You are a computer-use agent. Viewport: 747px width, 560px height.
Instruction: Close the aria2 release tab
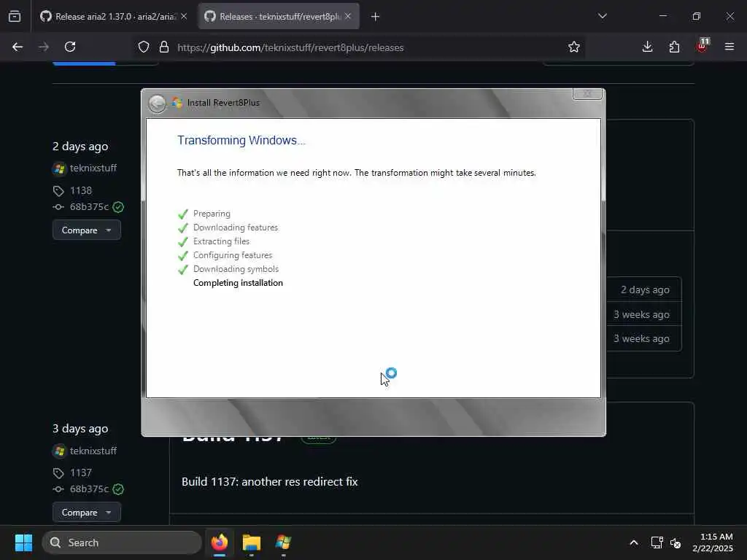click(x=184, y=16)
